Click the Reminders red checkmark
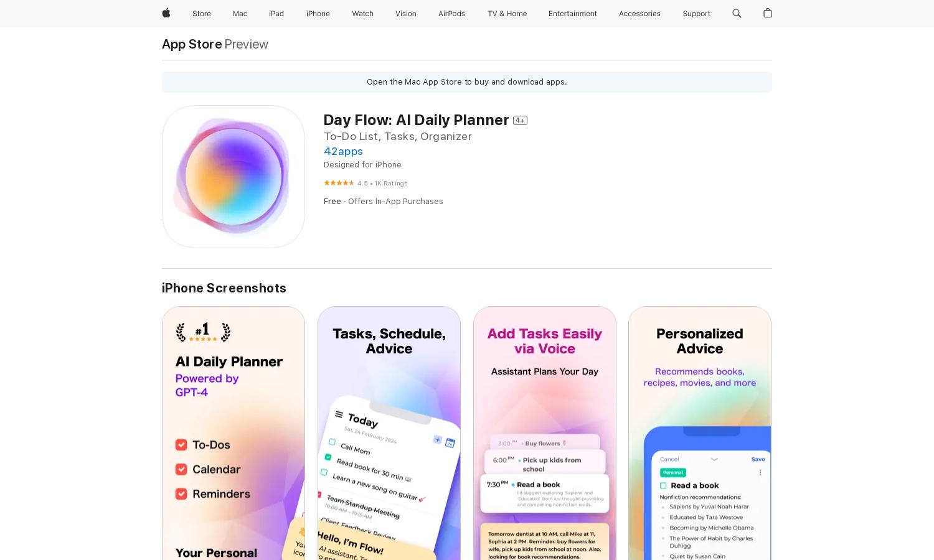This screenshot has height=560, width=934. point(181,494)
